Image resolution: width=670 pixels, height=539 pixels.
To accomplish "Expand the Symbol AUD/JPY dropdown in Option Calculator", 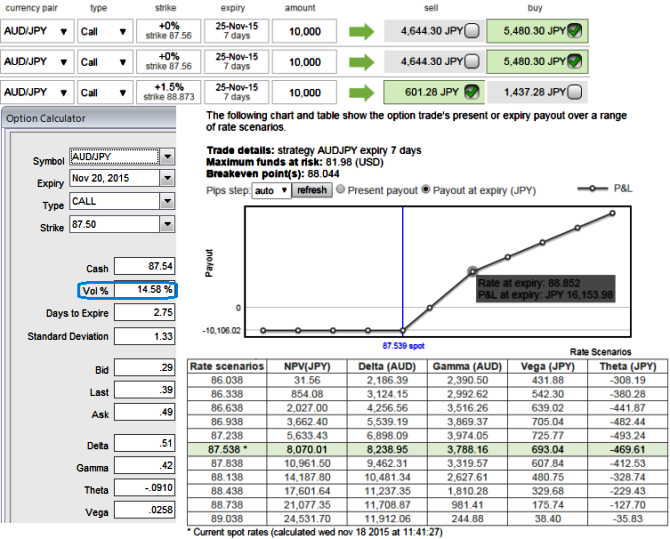I will [x=166, y=157].
